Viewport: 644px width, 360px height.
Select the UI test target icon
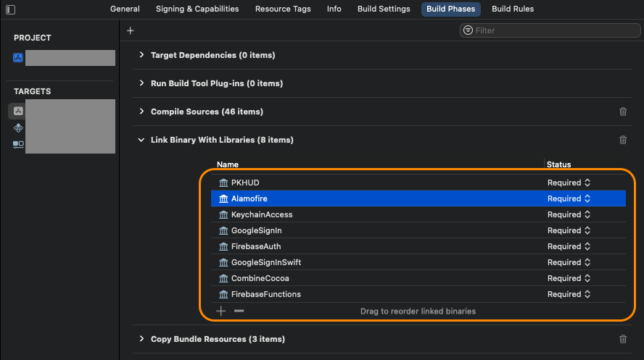coord(18,144)
